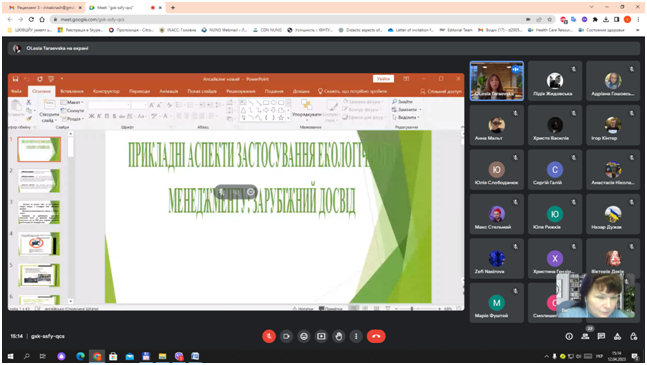This screenshot has width=647, height=365.
Task: Click the Present now screen-share icon
Action: point(321,336)
